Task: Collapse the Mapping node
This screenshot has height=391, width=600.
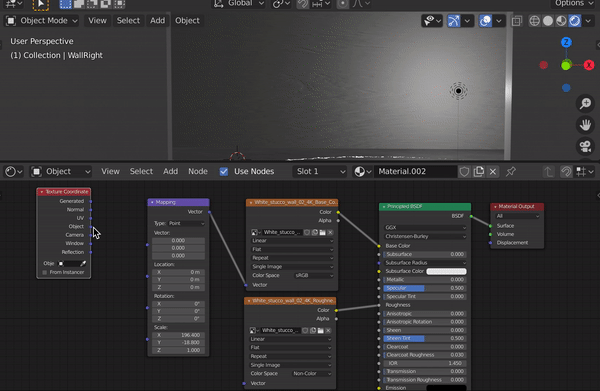Action: [x=152, y=202]
